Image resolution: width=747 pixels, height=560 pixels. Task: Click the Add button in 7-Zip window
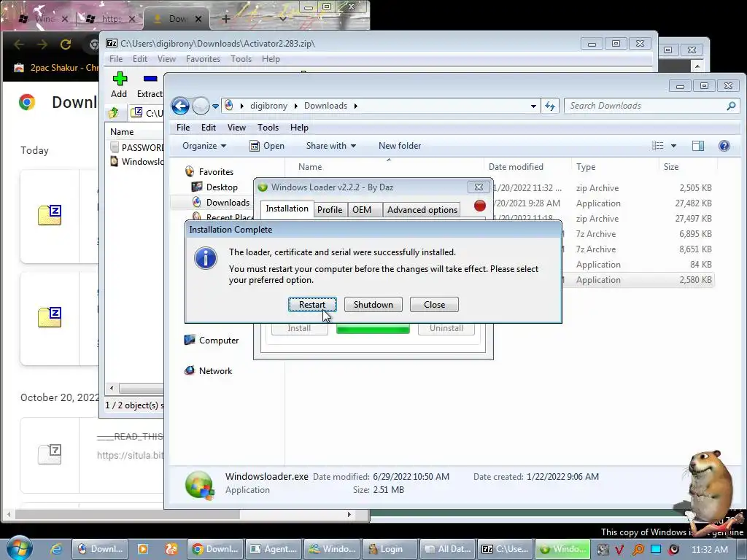tap(119, 85)
